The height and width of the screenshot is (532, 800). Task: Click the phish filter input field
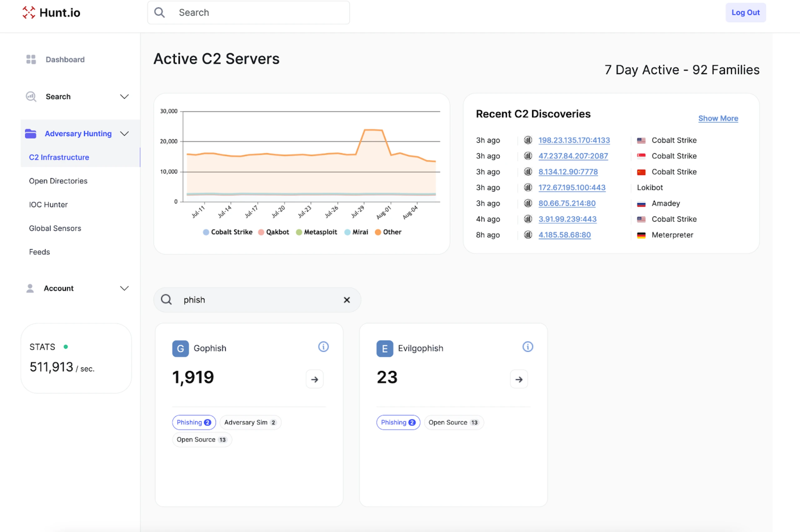[x=257, y=300]
